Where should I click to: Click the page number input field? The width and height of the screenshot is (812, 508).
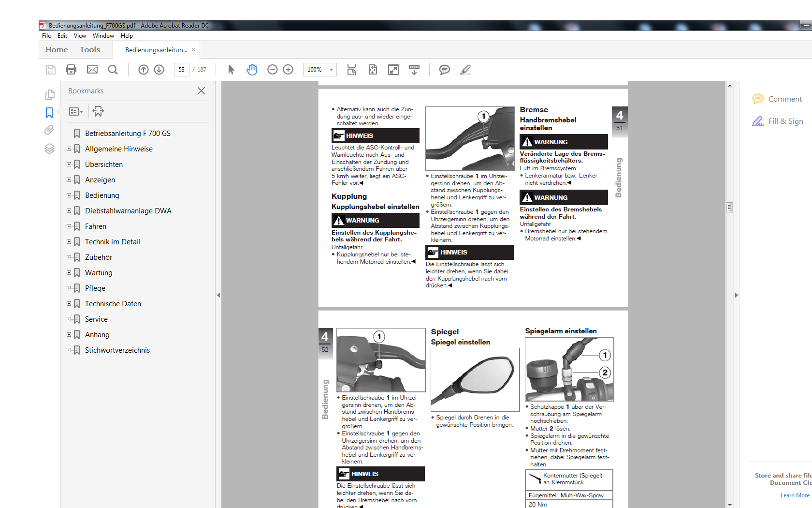coord(181,70)
